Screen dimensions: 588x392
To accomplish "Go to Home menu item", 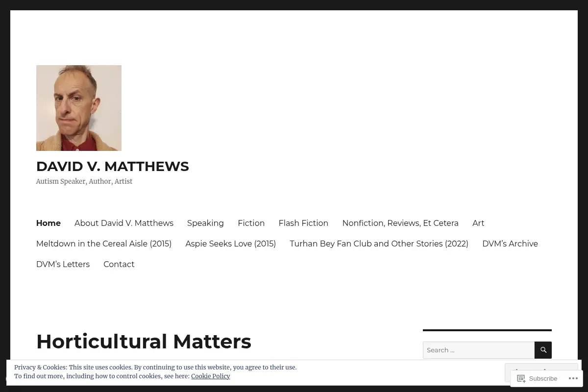I will click(49, 223).
